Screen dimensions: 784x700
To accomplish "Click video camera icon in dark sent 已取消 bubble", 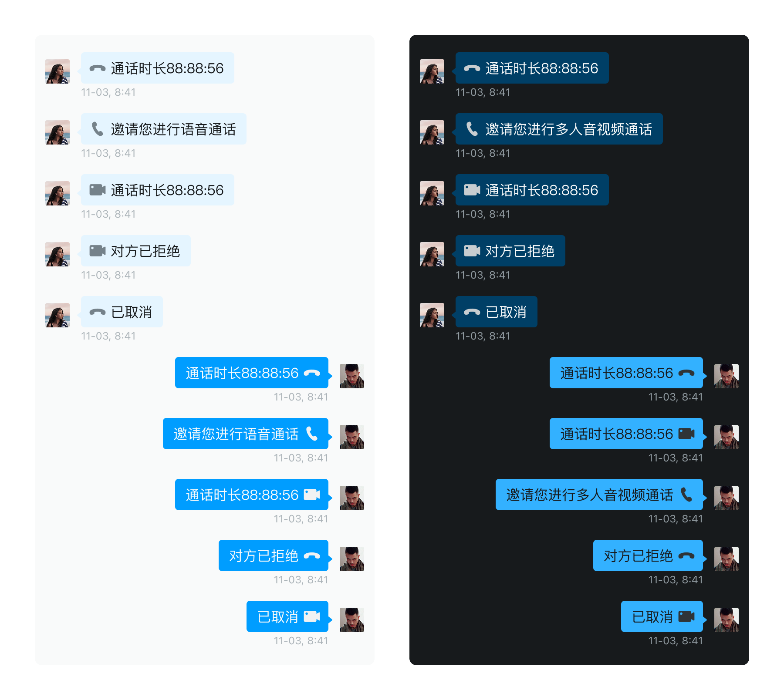I will [686, 616].
